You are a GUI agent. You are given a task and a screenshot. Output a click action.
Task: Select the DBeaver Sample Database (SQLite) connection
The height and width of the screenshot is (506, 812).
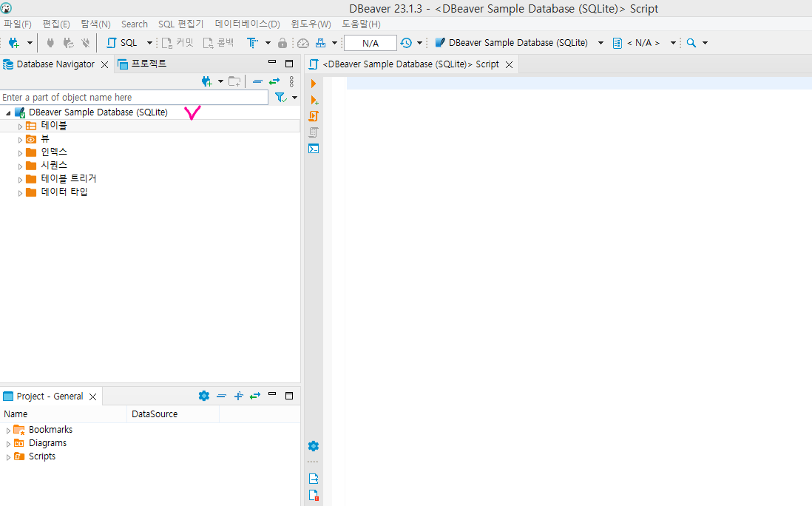(98, 112)
